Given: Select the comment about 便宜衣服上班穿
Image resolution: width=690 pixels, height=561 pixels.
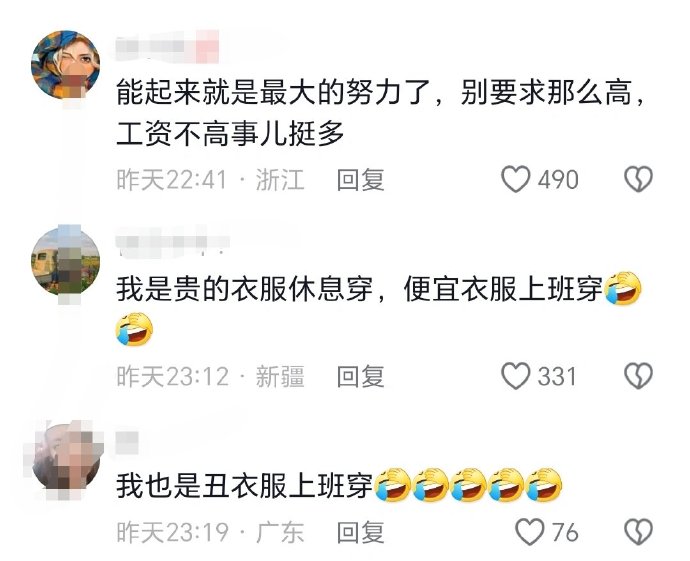Looking at the screenshot, I should [x=379, y=309].
